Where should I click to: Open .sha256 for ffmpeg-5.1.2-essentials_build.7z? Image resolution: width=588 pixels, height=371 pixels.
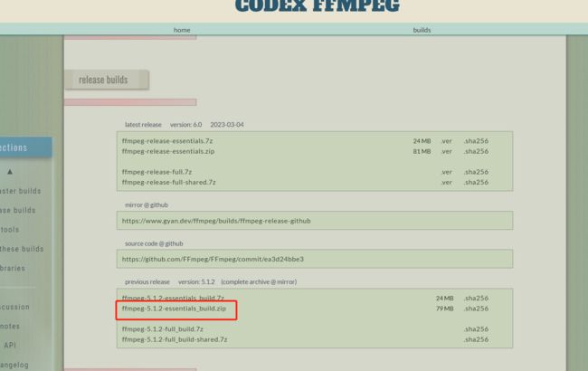(x=476, y=299)
